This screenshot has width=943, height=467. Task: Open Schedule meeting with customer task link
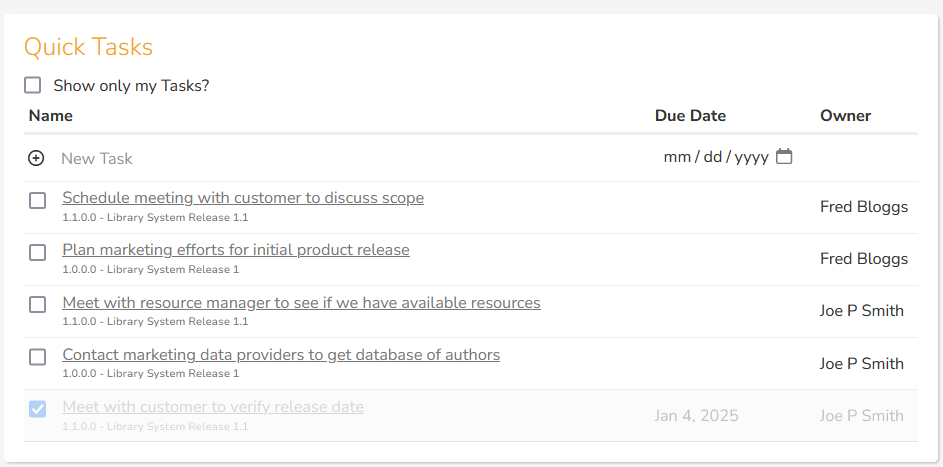[x=243, y=198]
